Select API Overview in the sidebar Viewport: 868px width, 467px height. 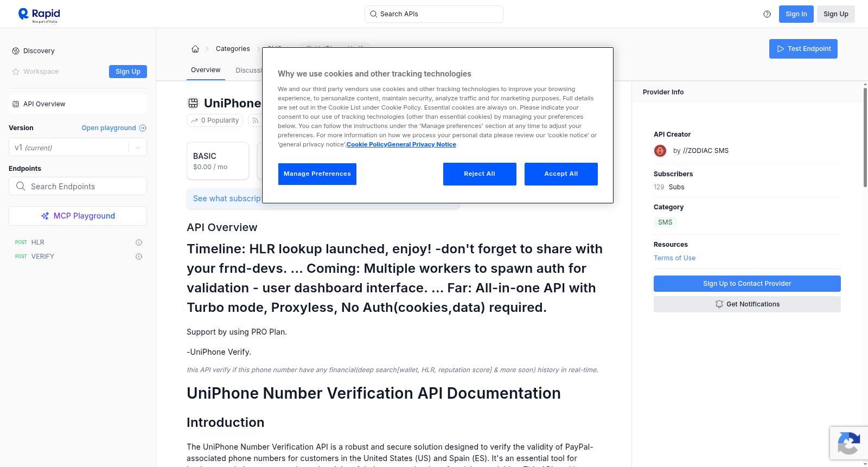(78, 104)
